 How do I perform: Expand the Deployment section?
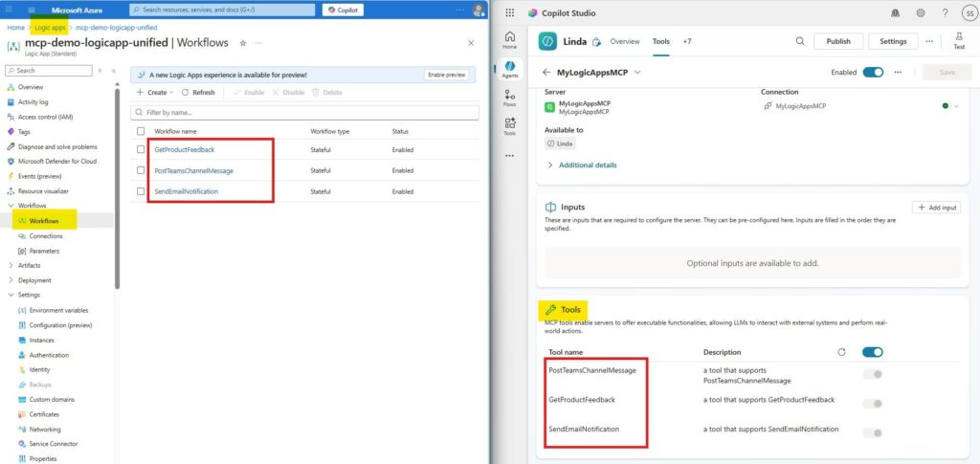[11, 280]
